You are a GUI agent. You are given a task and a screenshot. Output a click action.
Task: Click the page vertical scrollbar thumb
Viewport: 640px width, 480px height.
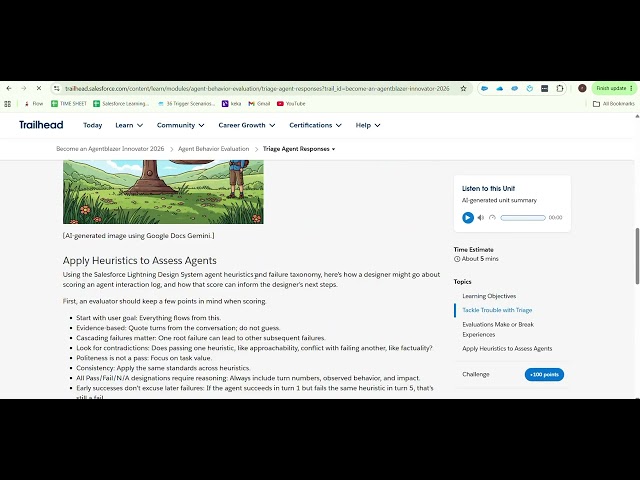tap(637, 256)
